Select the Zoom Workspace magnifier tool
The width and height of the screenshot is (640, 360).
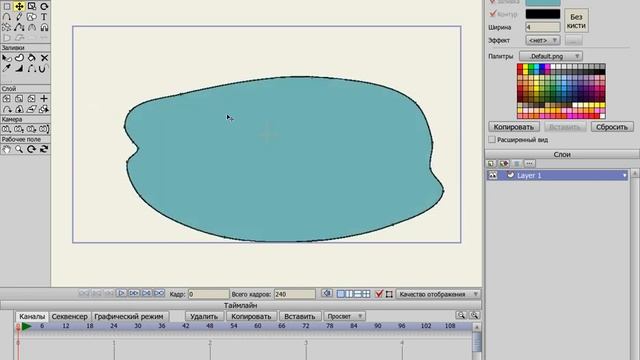click(x=19, y=149)
